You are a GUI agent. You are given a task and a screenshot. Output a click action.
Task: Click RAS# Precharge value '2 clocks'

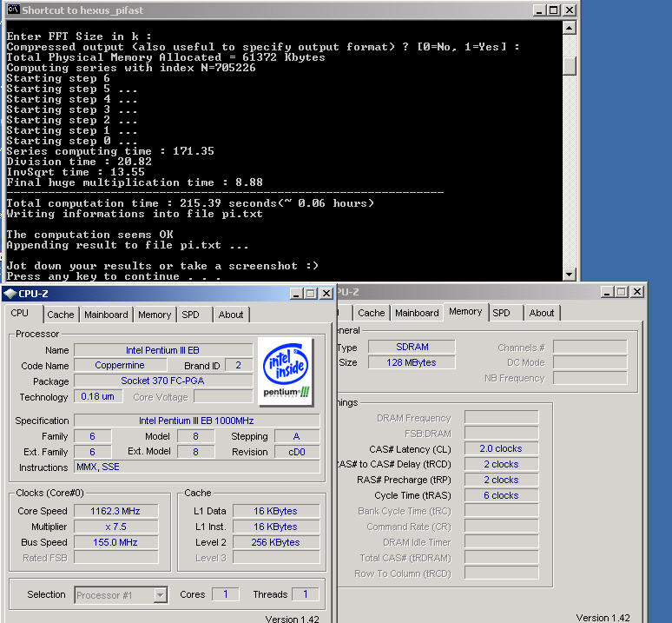[x=501, y=480]
